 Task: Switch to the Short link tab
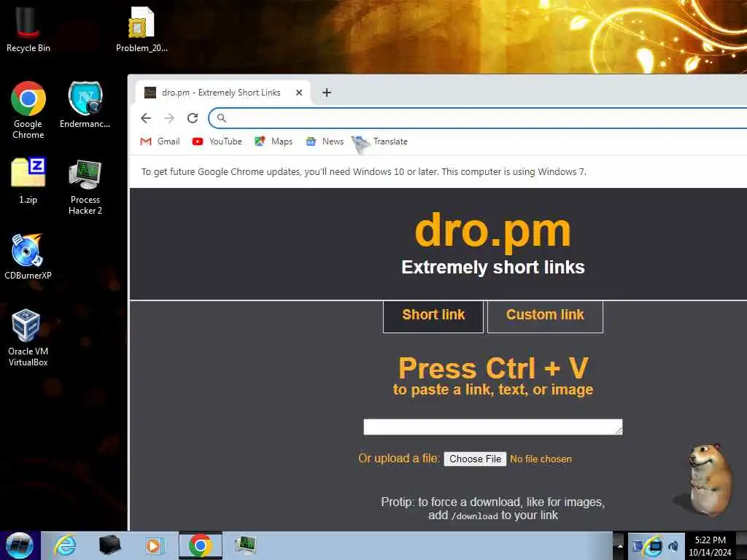tap(433, 316)
